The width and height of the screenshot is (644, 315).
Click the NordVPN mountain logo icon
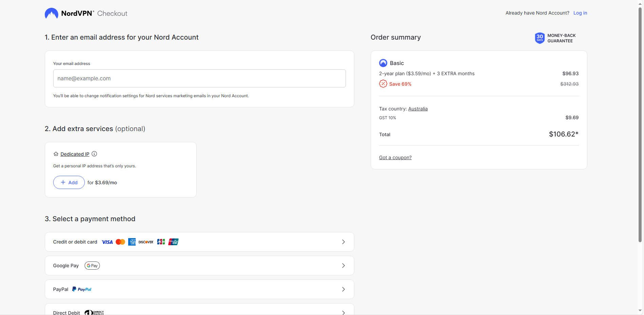tap(52, 13)
